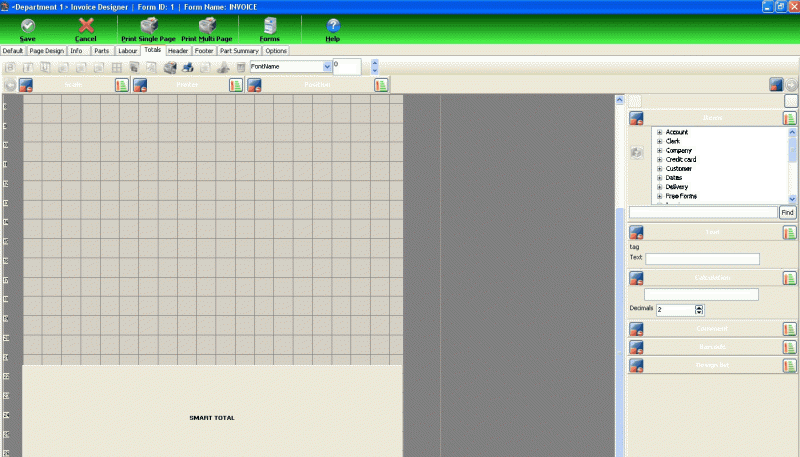Toggle italic formatting icon
This screenshot has width=800, height=457.
[28, 67]
